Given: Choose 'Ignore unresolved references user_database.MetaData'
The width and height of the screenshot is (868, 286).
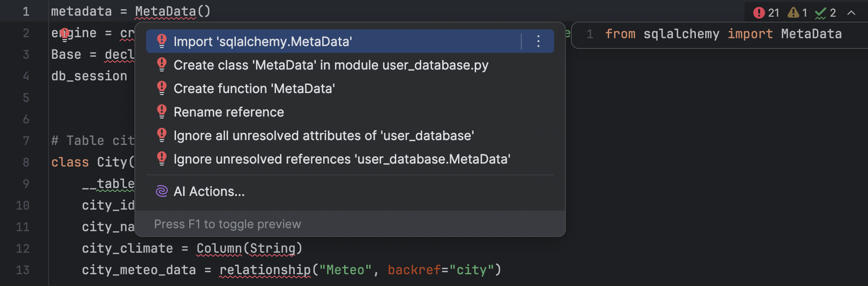Looking at the screenshot, I should pos(342,159).
